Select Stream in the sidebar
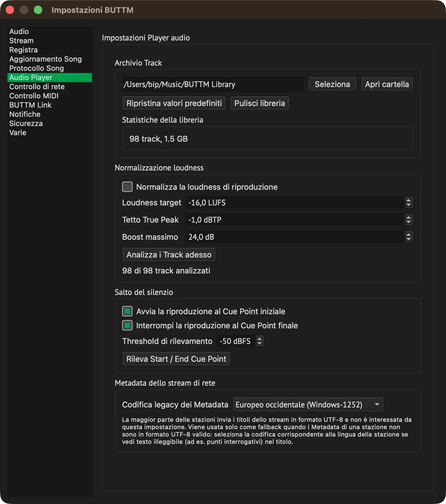This screenshot has width=446, height=504. (x=49, y=41)
